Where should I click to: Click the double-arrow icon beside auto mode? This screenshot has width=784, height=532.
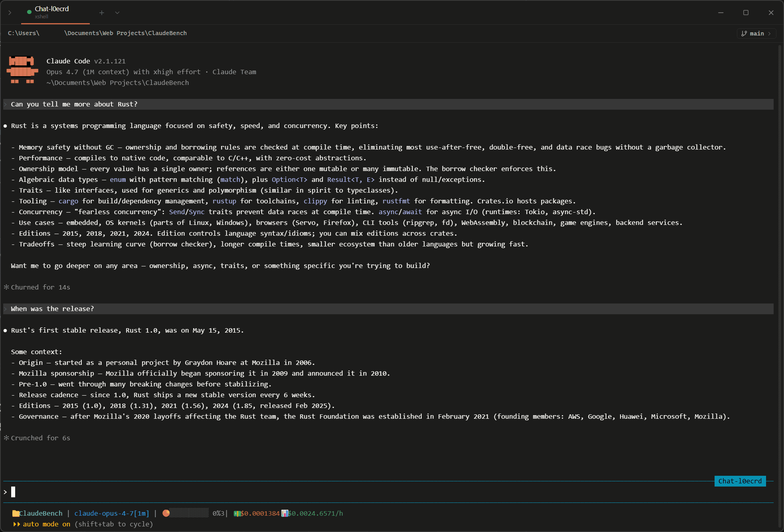click(17, 524)
